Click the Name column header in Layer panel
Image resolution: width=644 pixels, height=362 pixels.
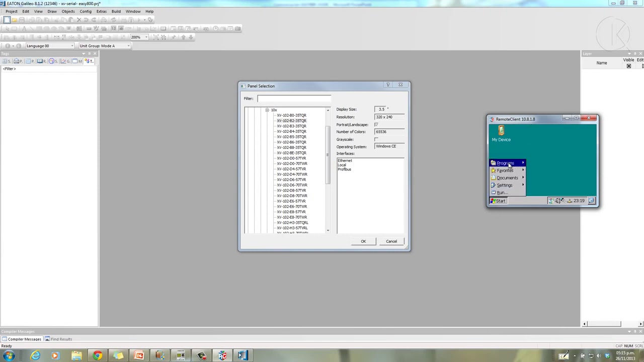tap(602, 63)
